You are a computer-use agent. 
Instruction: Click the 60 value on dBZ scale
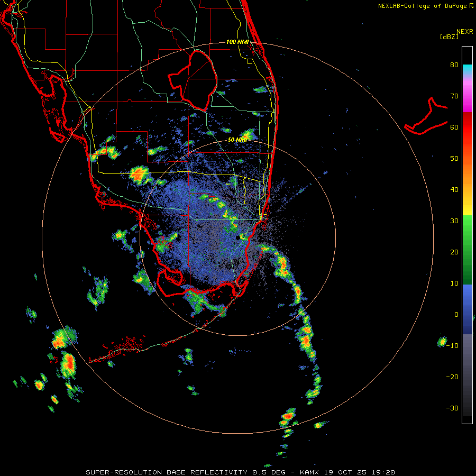tap(454, 127)
